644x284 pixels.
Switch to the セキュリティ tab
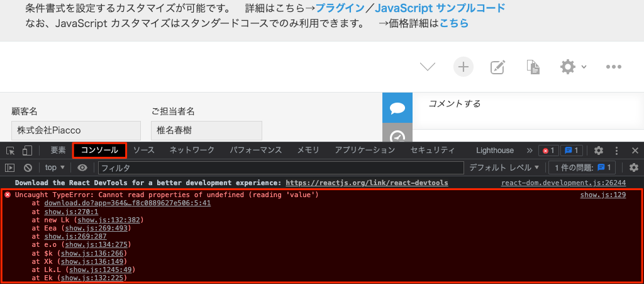(x=433, y=151)
